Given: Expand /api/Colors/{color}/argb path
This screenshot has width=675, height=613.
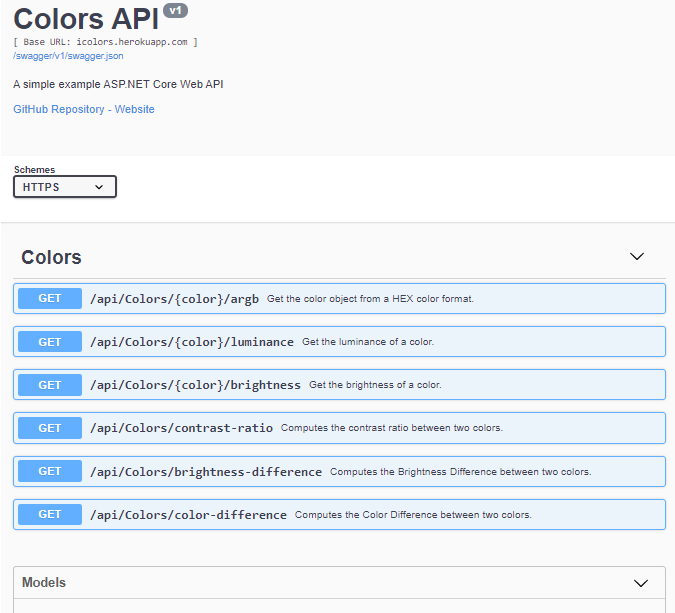Looking at the screenshot, I should [x=174, y=299].
